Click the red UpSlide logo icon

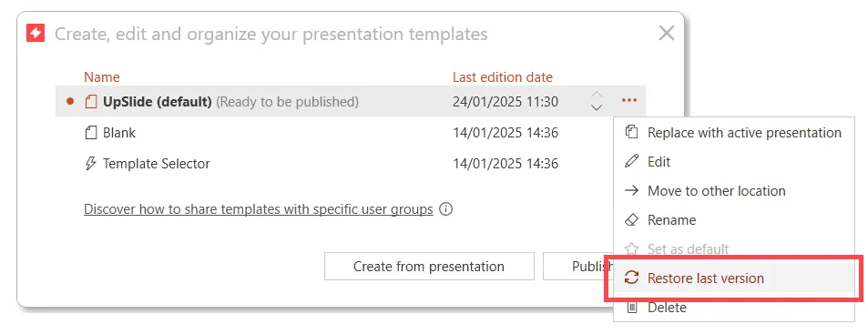pyautogui.click(x=36, y=34)
